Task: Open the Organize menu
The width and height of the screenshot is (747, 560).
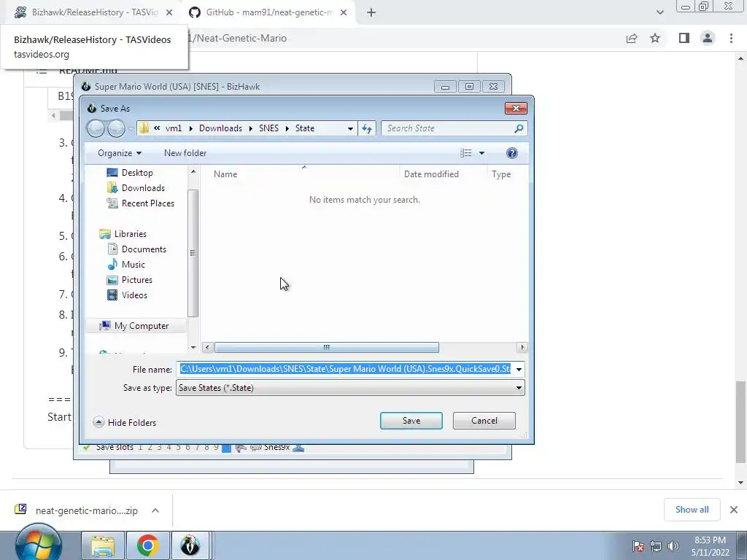Action: coord(120,153)
